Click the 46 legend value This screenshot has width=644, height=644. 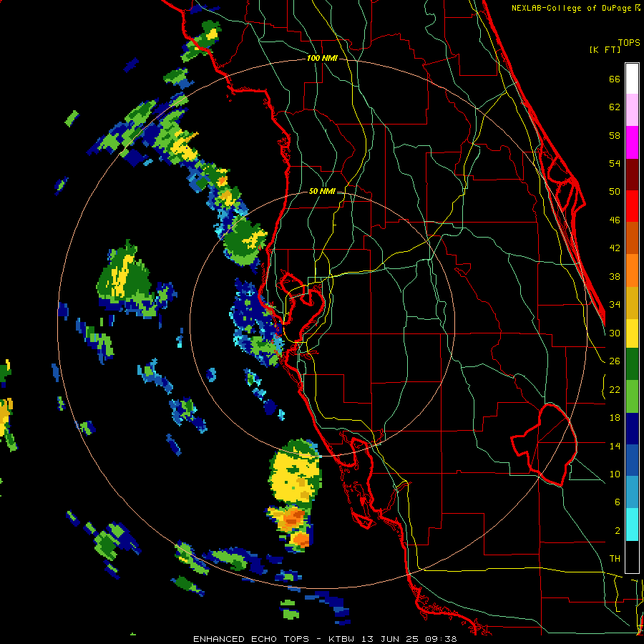click(615, 220)
